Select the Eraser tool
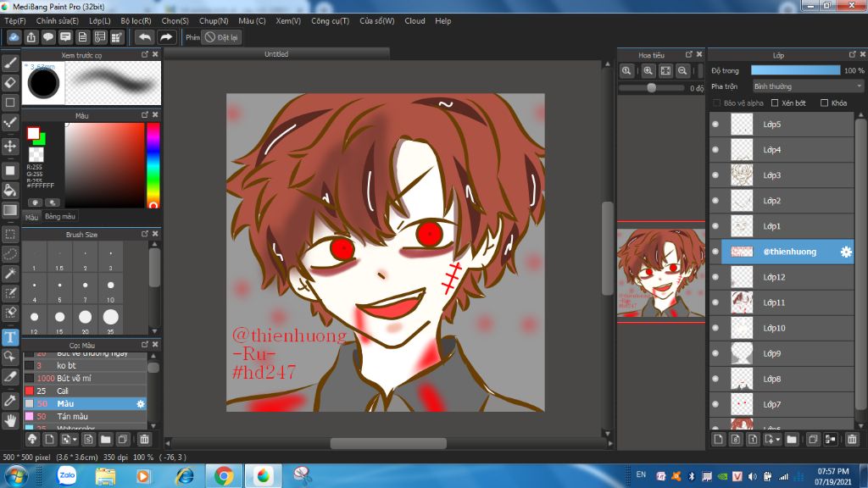 point(10,83)
